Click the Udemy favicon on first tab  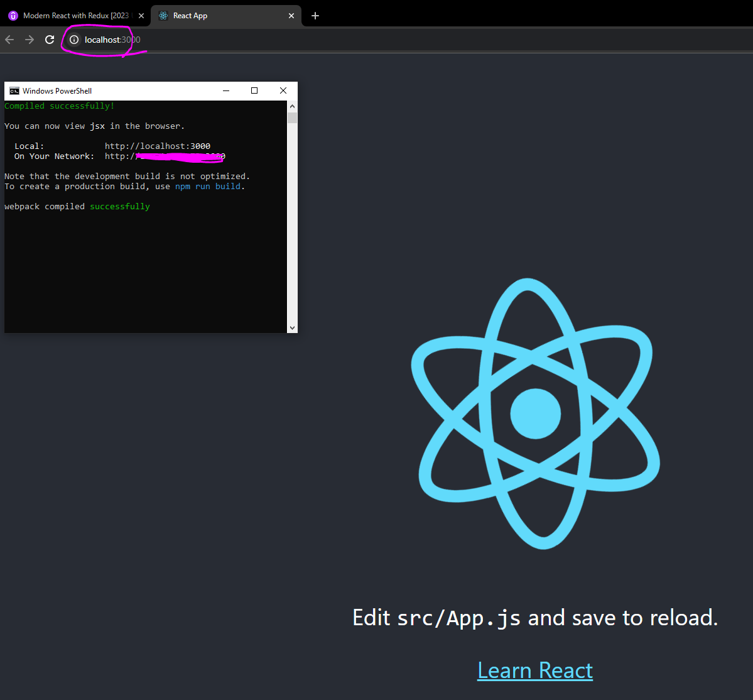[x=13, y=16]
